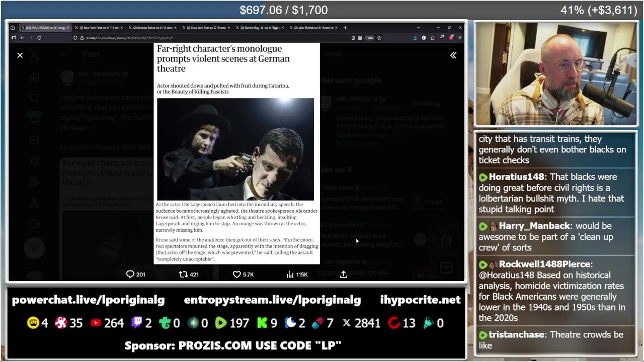Click the Horatius148 chat username
This screenshot has width=644, height=362.
tap(517, 177)
